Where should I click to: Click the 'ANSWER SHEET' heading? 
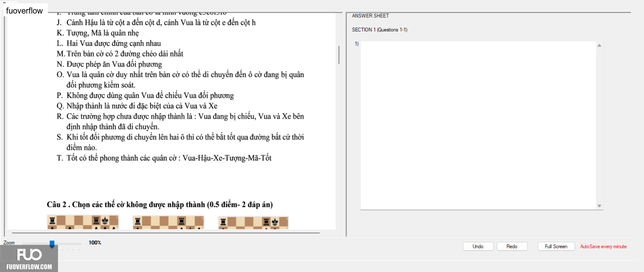click(x=370, y=16)
